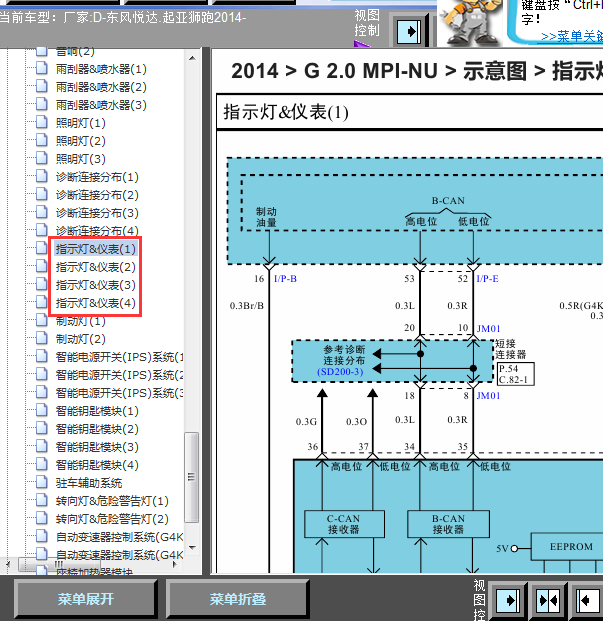Open 诊断连接分布(2) entry
This screenshot has height=621, width=603.
pos(97,195)
